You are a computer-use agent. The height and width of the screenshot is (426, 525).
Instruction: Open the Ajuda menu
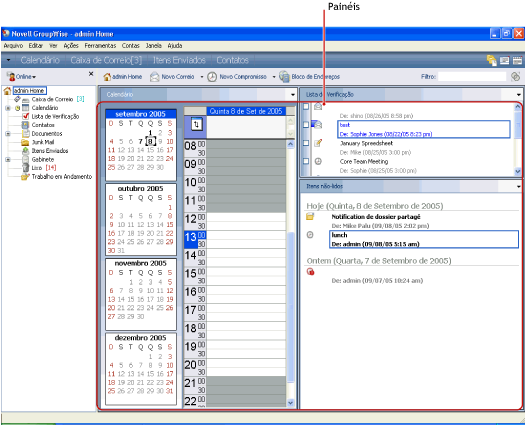[x=175, y=46]
